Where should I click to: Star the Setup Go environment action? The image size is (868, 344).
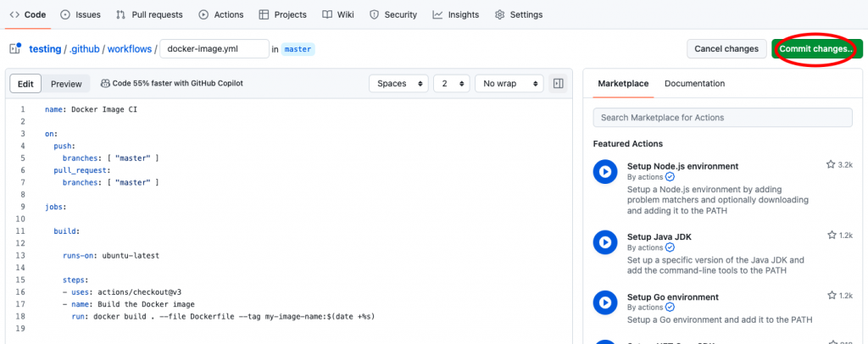831,296
